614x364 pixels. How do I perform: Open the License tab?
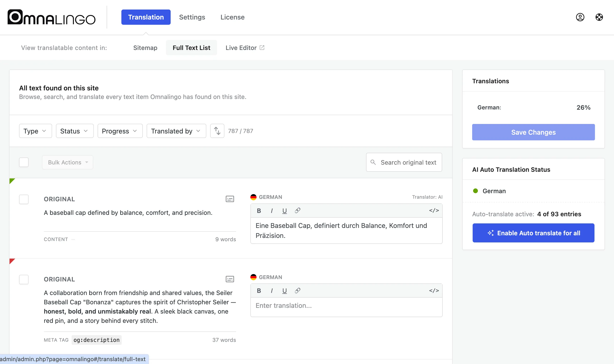coord(232,17)
